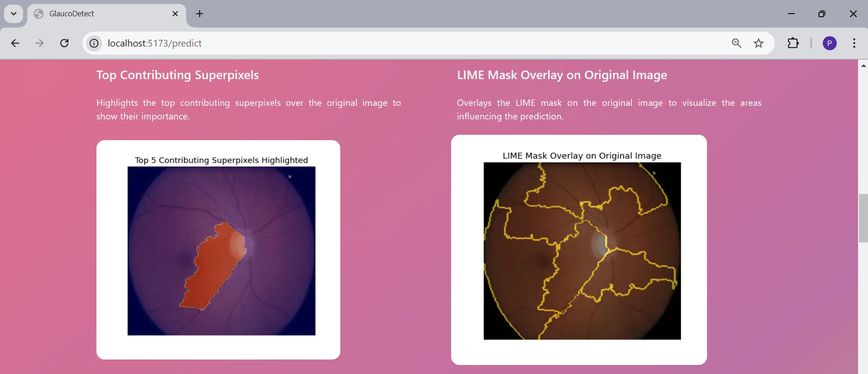Click the Top Contributing Superpixels heading
Image resolution: width=868 pixels, height=374 pixels.
click(x=177, y=75)
